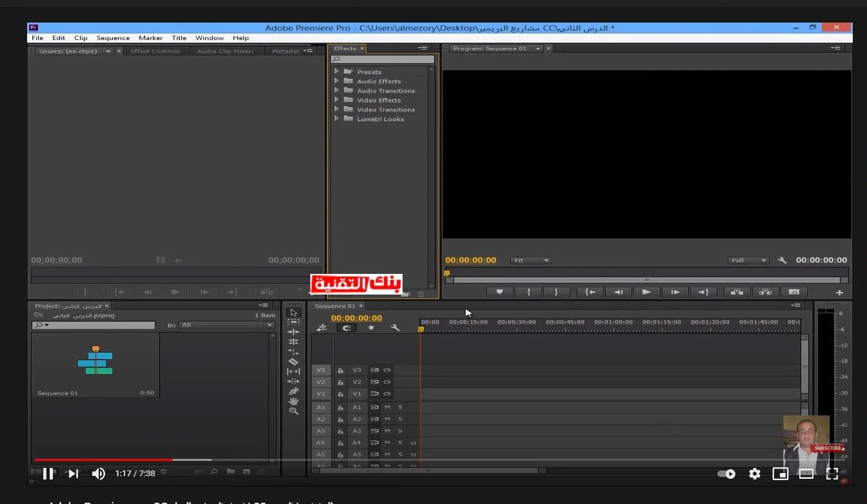Select the Zoom magnifier tool
The image size is (867, 504).
(x=294, y=411)
